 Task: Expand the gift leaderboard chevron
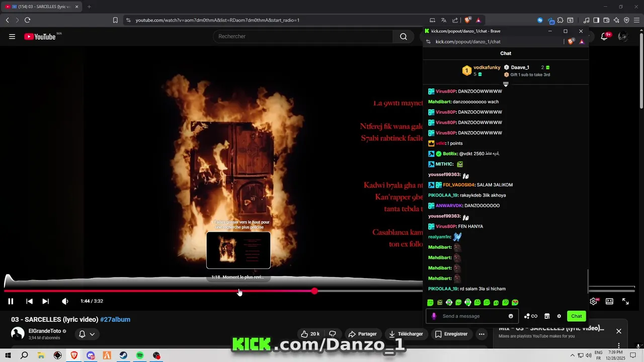pos(506,84)
